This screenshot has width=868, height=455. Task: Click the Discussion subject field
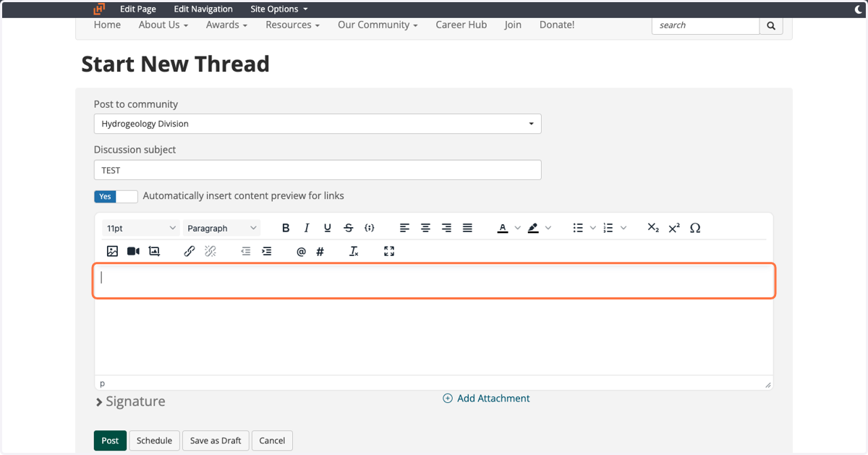[318, 170]
